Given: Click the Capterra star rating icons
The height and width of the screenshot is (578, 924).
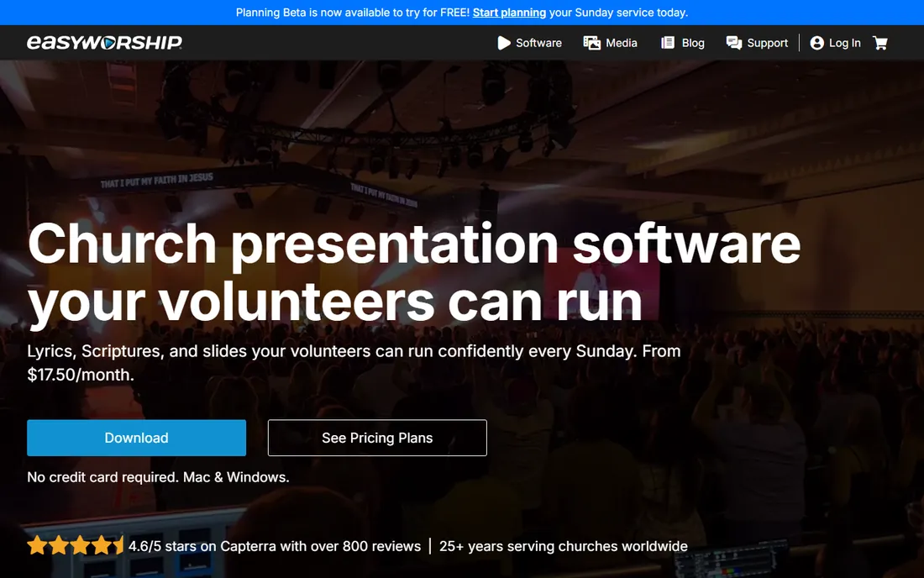Looking at the screenshot, I should click(76, 545).
